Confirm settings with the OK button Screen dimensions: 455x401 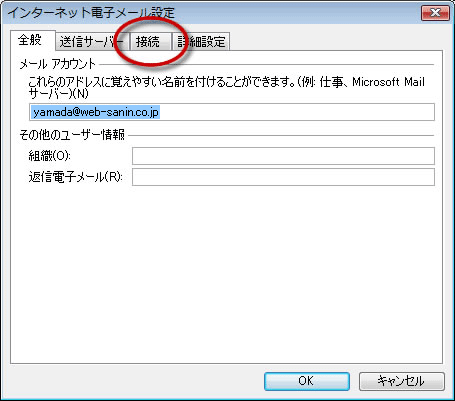[307, 381]
